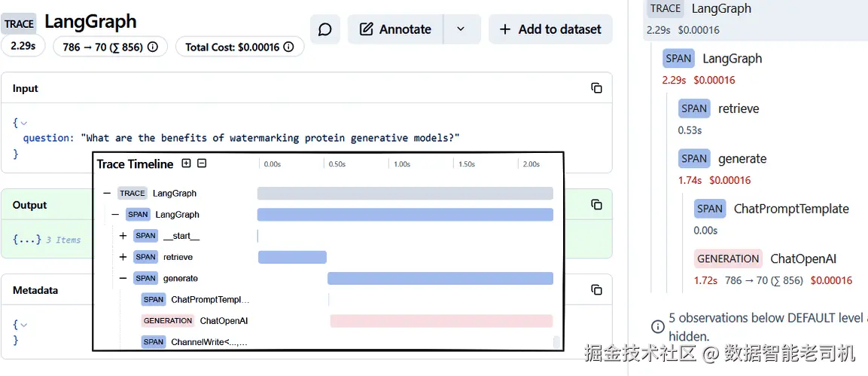Image resolution: width=868 pixels, height=376 pixels.
Task: Click the hidden observations info icon
Action: (658, 327)
